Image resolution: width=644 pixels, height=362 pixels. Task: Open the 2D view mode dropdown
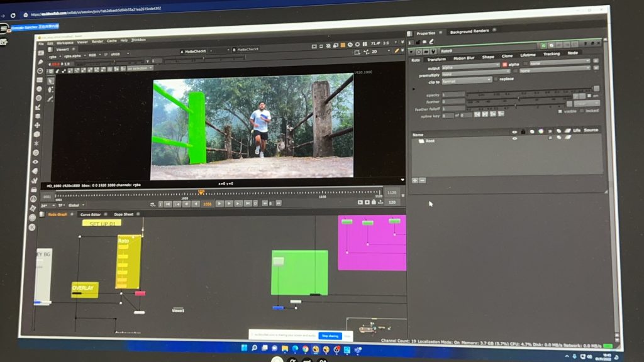380,52
